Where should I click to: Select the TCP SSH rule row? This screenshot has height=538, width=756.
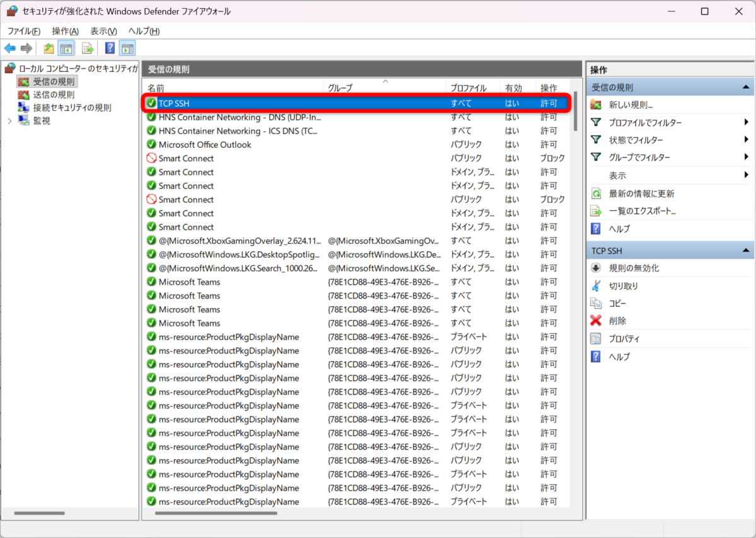tap(357, 103)
